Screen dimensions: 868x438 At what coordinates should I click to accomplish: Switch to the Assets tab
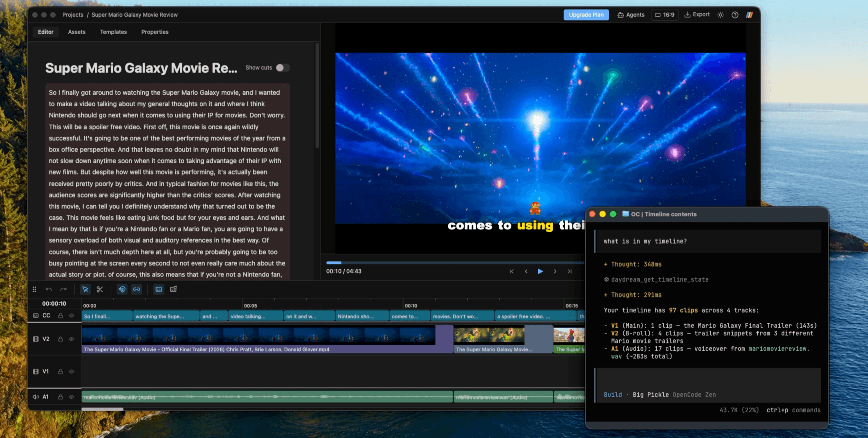77,32
